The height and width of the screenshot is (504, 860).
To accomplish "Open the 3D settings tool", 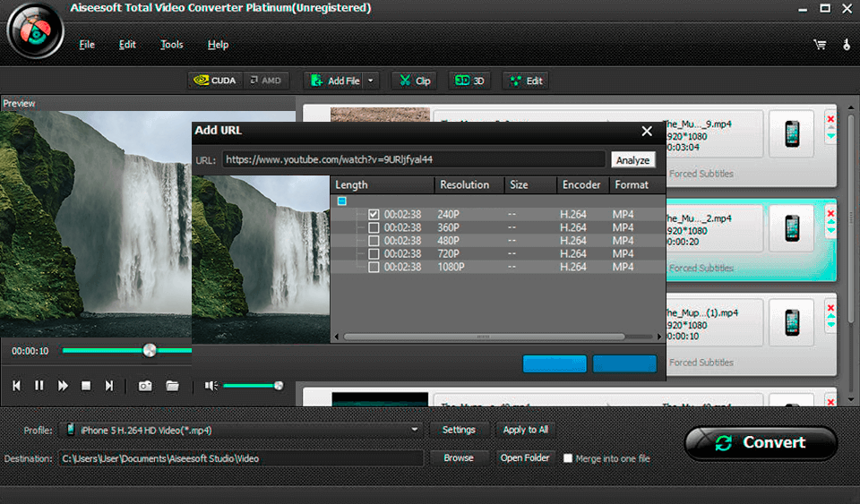I will pyautogui.click(x=469, y=81).
